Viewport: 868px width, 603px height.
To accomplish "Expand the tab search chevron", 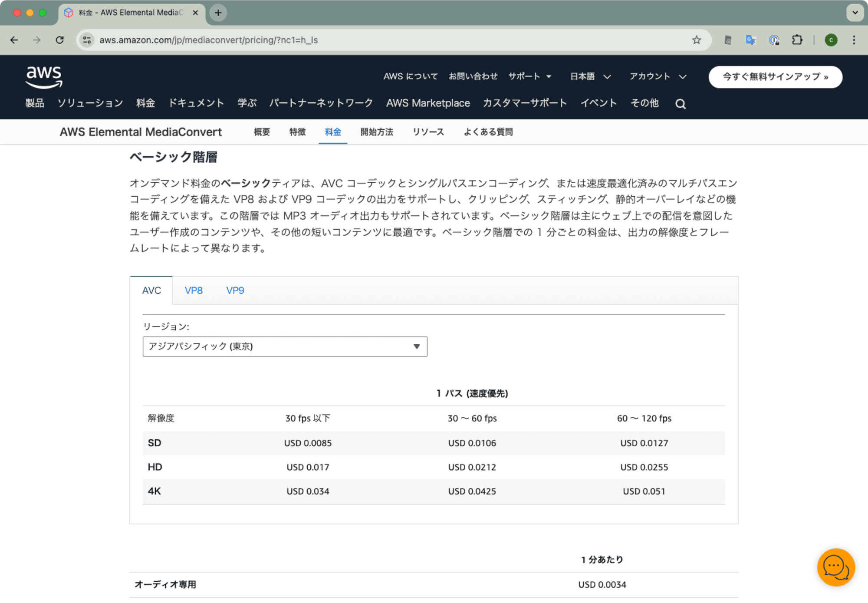I will click(855, 13).
